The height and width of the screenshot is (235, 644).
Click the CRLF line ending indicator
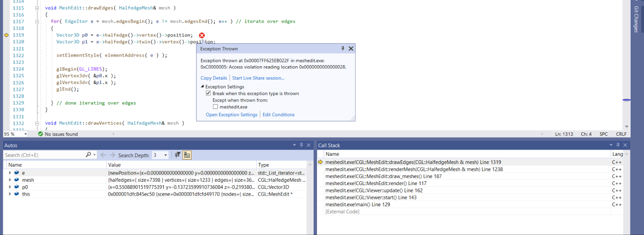coord(621,134)
